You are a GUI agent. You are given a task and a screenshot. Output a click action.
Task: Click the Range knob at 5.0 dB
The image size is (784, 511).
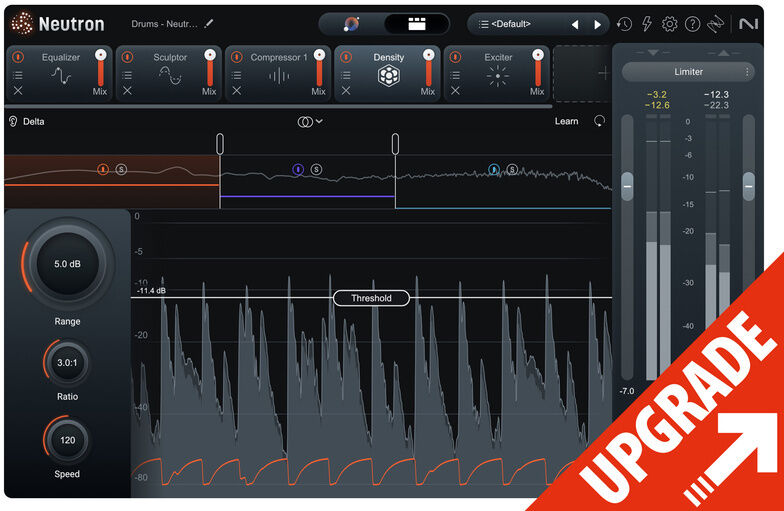[68, 264]
